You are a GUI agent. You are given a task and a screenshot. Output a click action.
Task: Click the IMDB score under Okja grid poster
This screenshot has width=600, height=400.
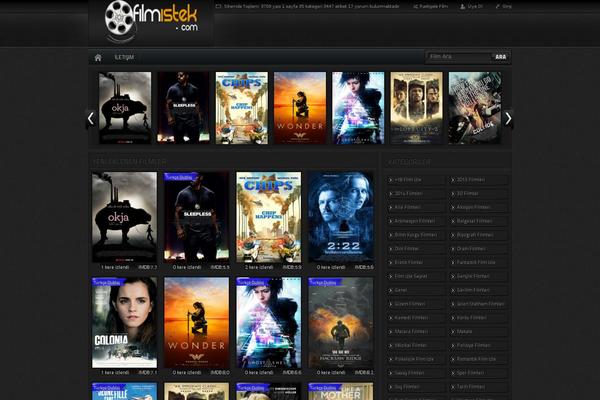(147, 267)
